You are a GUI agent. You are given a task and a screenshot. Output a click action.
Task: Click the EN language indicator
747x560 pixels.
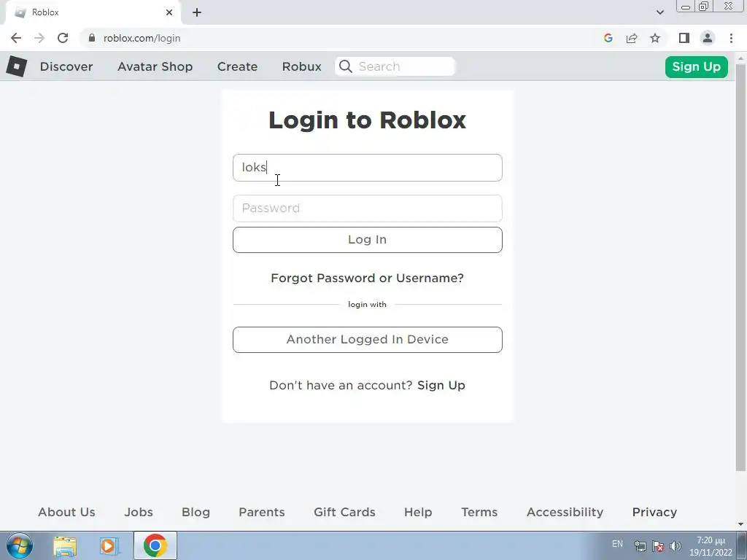(617, 544)
